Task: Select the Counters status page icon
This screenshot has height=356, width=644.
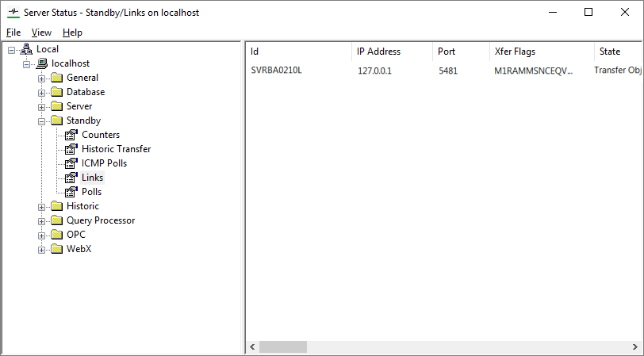Action: pos(71,135)
